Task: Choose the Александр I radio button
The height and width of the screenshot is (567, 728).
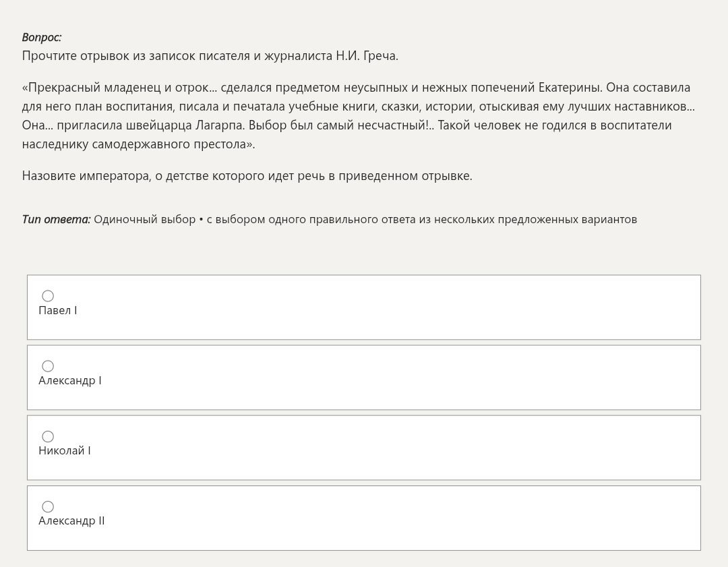Action: [x=48, y=366]
